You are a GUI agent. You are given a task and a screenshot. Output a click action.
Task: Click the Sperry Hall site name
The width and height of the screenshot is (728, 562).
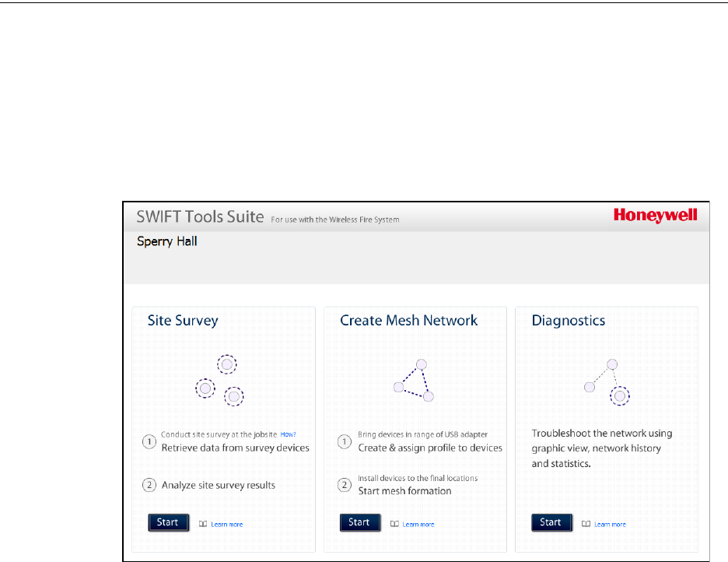167,241
